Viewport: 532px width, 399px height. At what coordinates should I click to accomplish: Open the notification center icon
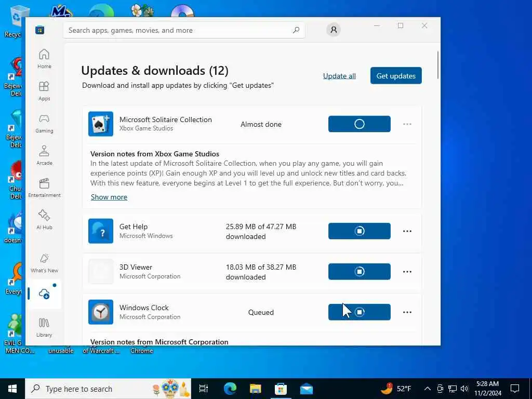click(x=515, y=389)
